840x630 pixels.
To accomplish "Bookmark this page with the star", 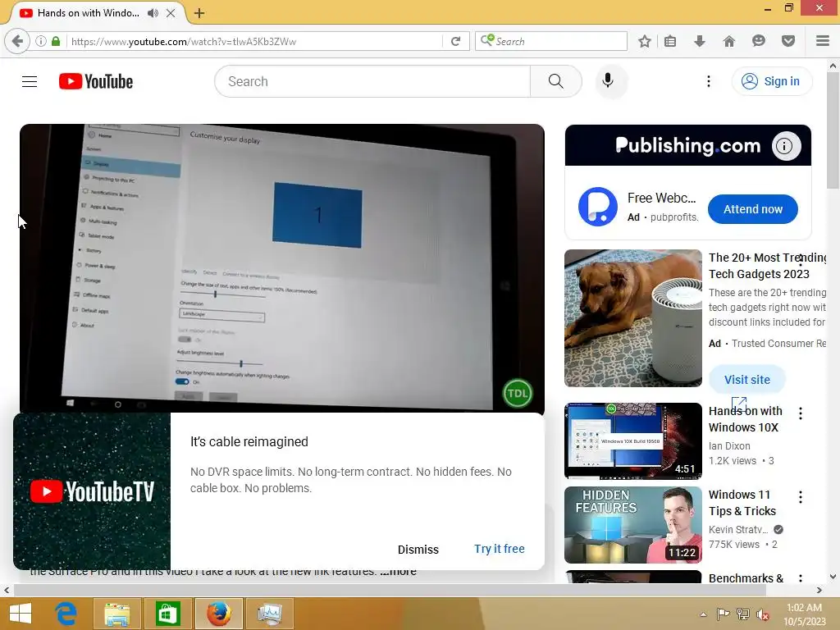I will (x=645, y=41).
